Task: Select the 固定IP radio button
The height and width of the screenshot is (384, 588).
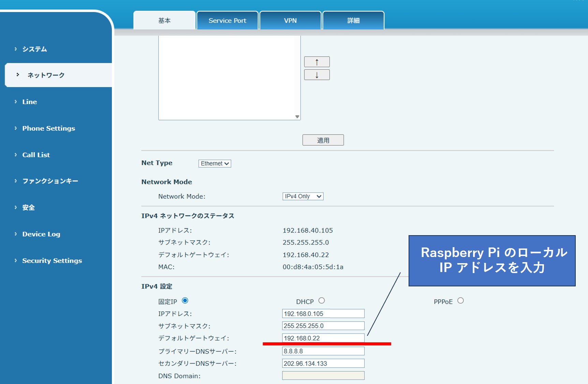Action: [185, 301]
